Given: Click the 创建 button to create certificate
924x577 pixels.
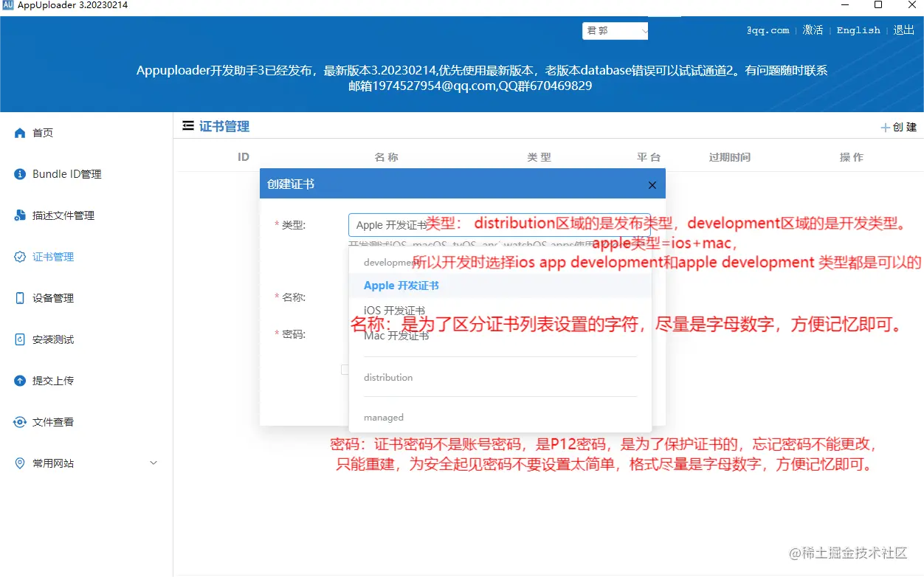Looking at the screenshot, I should 898,126.
